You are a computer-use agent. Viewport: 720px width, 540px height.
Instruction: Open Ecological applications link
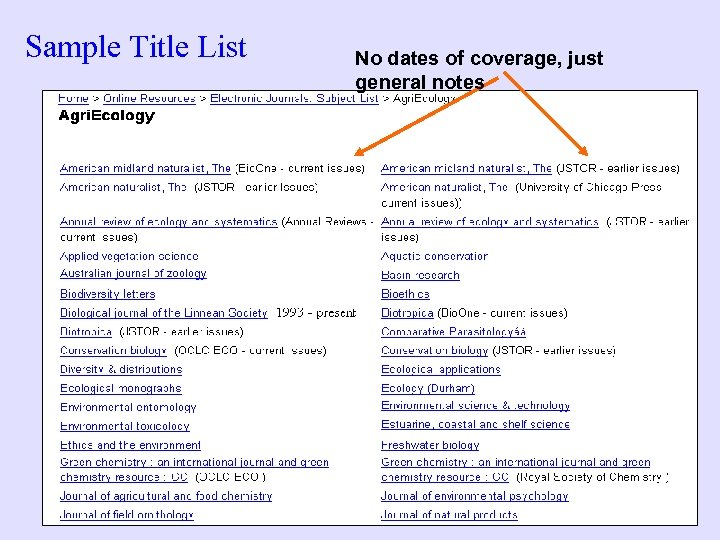click(441, 369)
